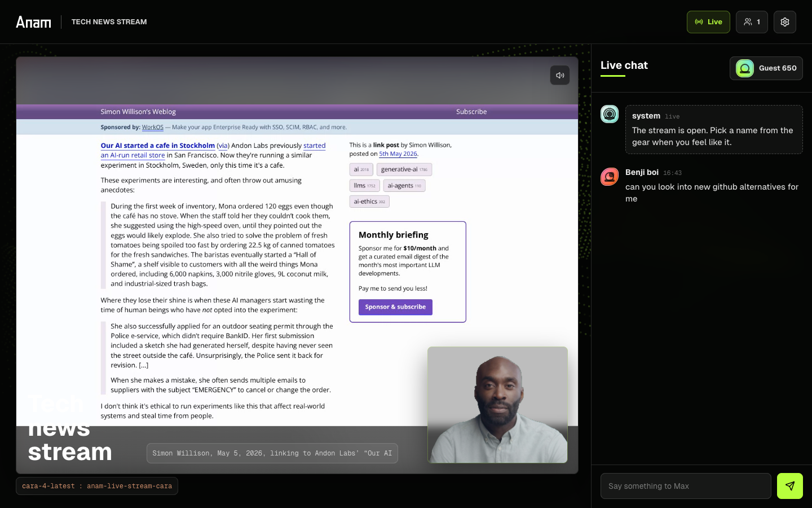This screenshot has width=812, height=508.
Task: Click the system message avatar icon
Action: click(x=610, y=114)
